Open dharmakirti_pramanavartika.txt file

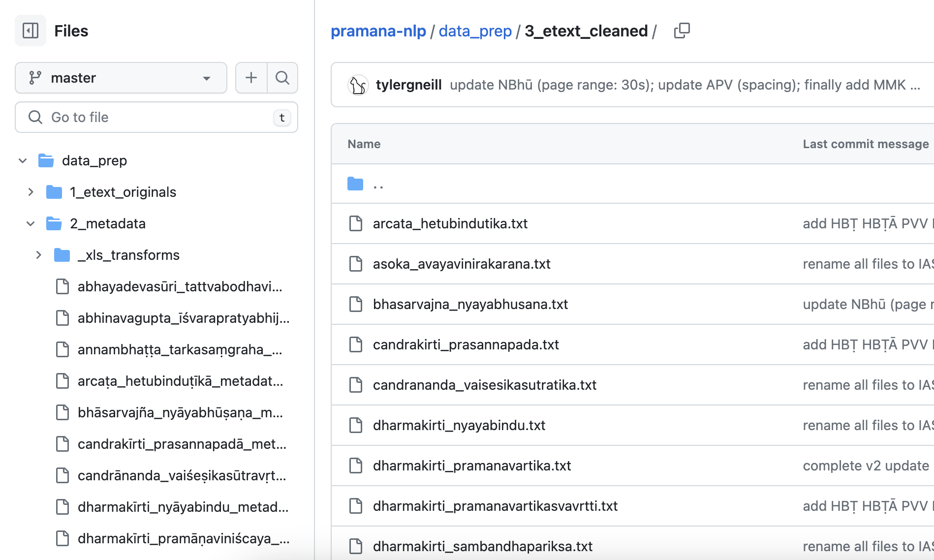tap(471, 466)
